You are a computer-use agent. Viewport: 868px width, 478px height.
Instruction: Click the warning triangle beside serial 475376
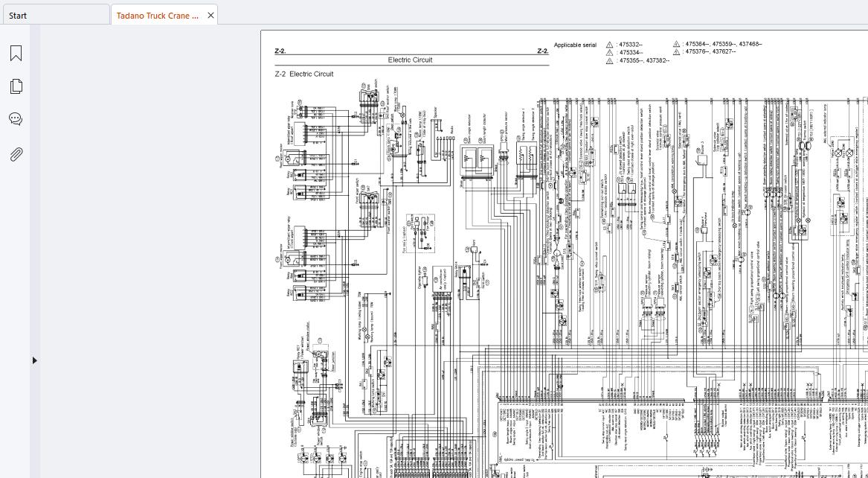tap(675, 53)
